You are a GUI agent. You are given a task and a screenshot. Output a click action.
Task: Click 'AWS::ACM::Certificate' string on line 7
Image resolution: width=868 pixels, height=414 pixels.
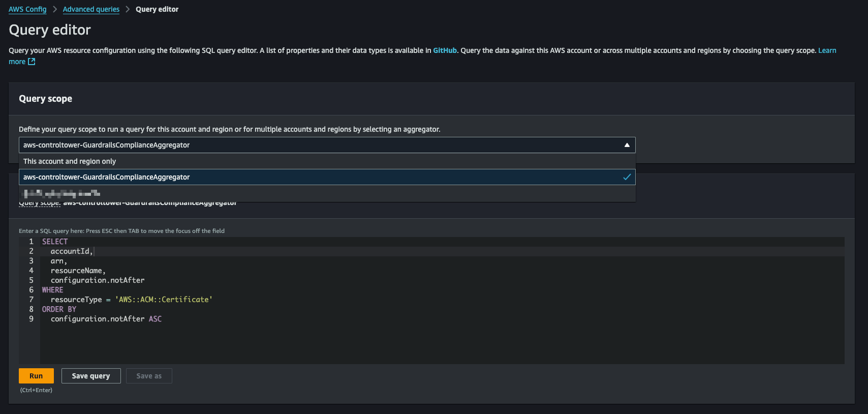click(164, 300)
